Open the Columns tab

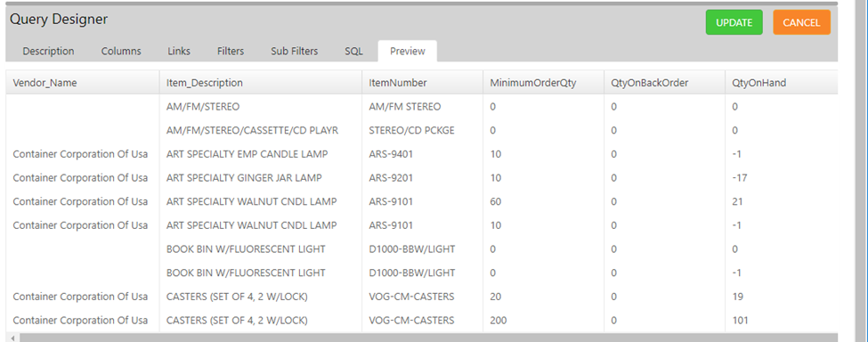pyautogui.click(x=121, y=51)
